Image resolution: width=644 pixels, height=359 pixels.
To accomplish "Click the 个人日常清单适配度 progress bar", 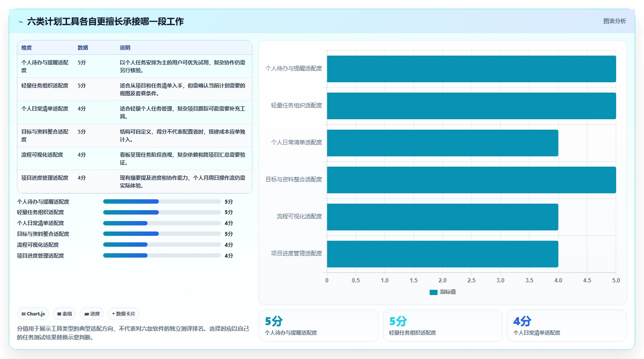I will click(162, 223).
